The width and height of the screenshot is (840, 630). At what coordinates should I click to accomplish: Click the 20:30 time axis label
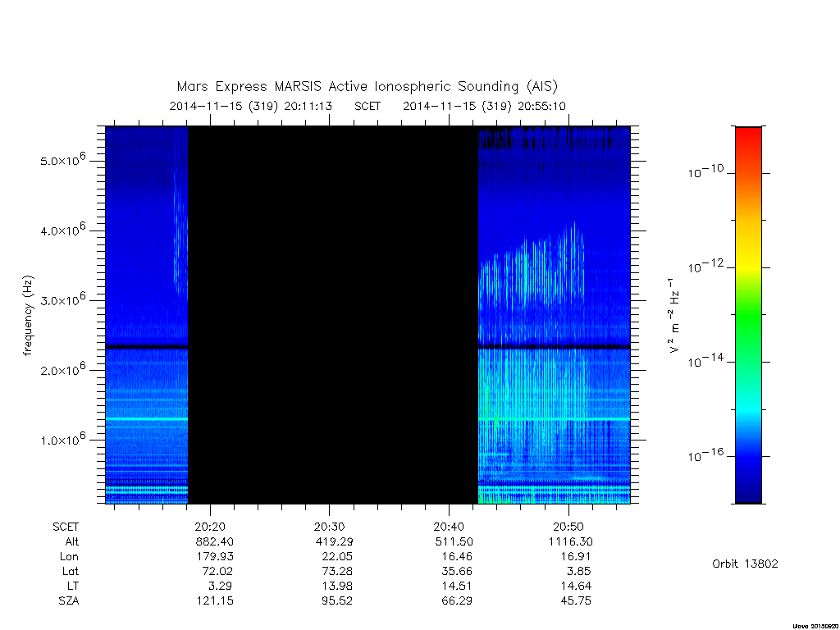[330, 527]
